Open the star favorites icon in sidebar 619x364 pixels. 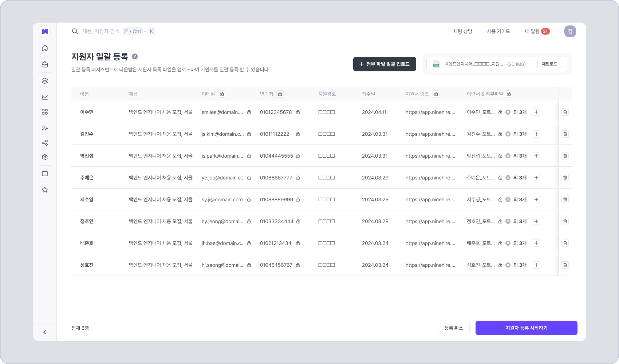pos(45,190)
